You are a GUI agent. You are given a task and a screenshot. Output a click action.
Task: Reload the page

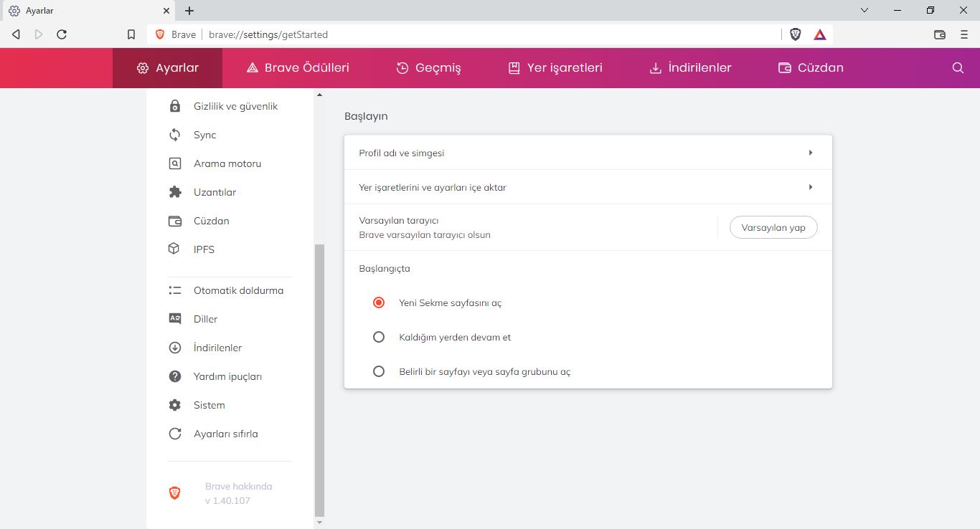(62, 34)
